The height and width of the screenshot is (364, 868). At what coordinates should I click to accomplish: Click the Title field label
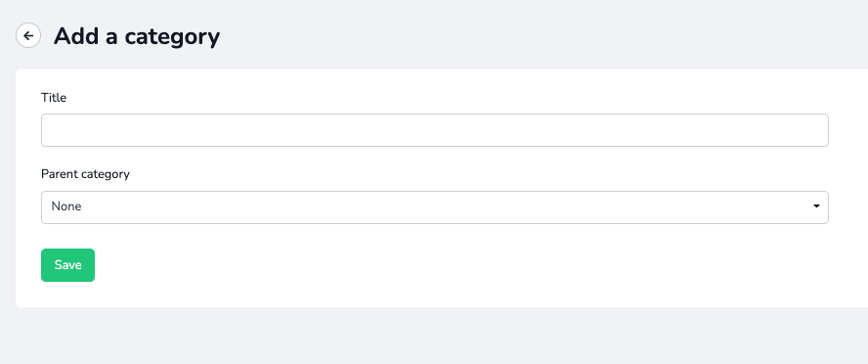(54, 98)
